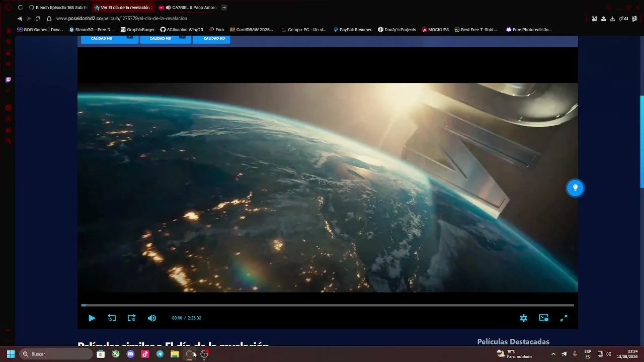Open a new browser tab
This screenshot has height=362, width=644.
(224, 8)
